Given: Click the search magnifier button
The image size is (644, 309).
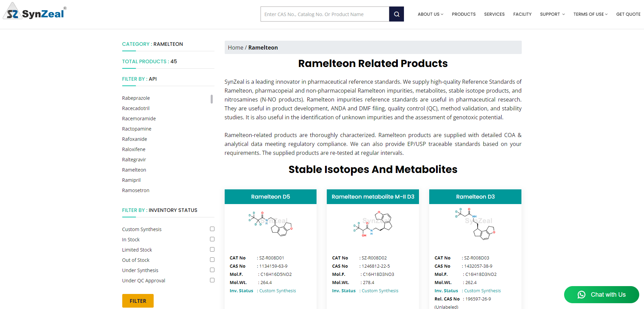Looking at the screenshot, I should (396, 14).
